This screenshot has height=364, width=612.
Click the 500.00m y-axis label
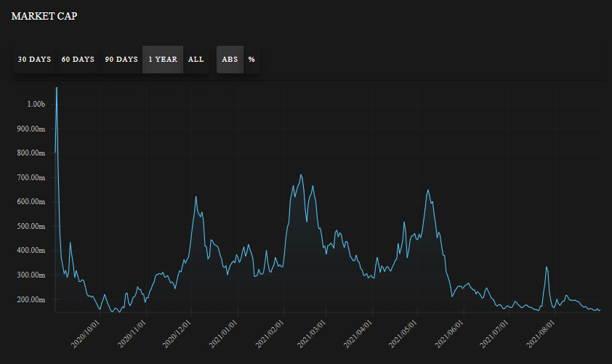[x=31, y=226]
